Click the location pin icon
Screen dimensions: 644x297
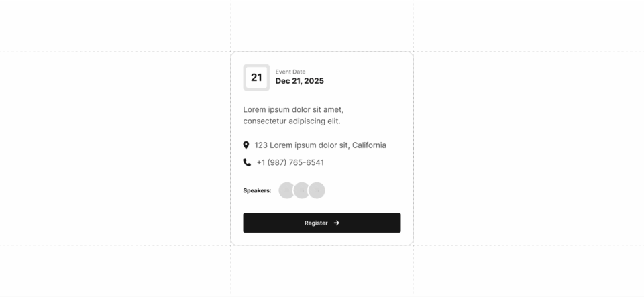tap(246, 145)
